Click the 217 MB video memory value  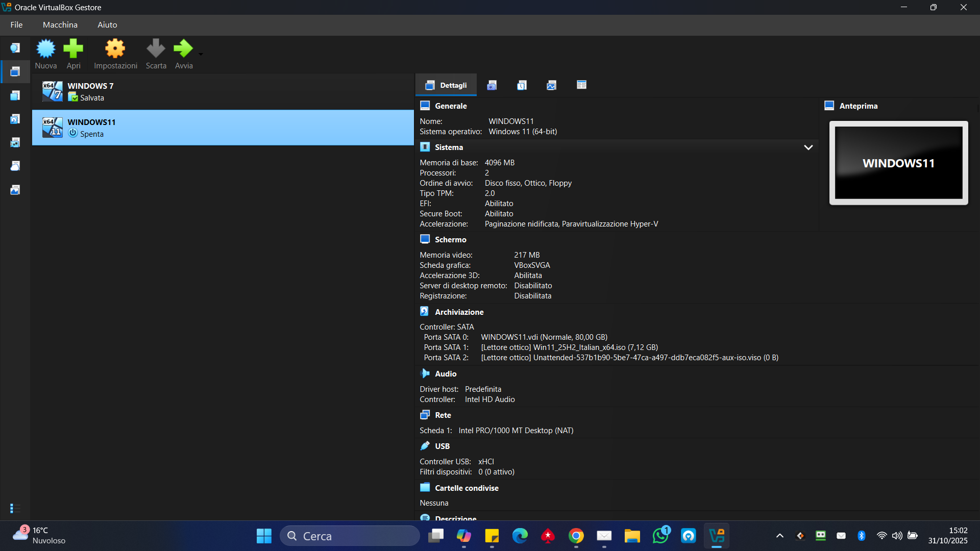click(527, 255)
